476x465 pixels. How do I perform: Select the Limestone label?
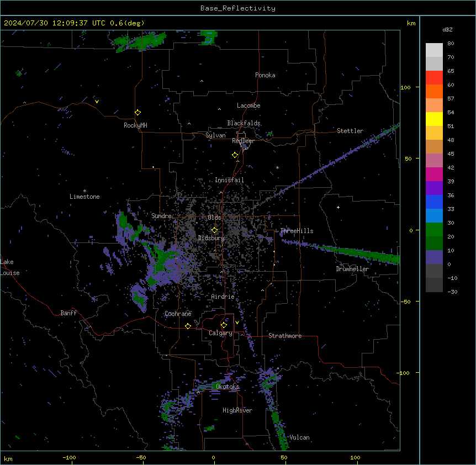pos(84,197)
